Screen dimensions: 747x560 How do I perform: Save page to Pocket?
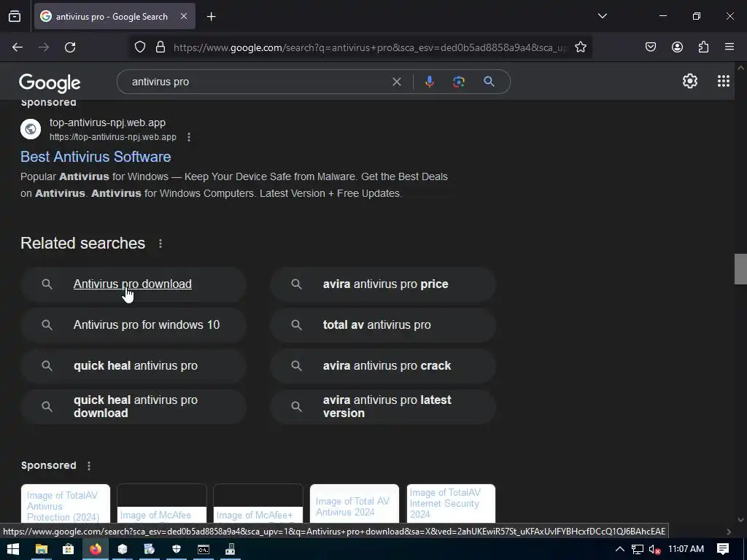[x=650, y=47]
